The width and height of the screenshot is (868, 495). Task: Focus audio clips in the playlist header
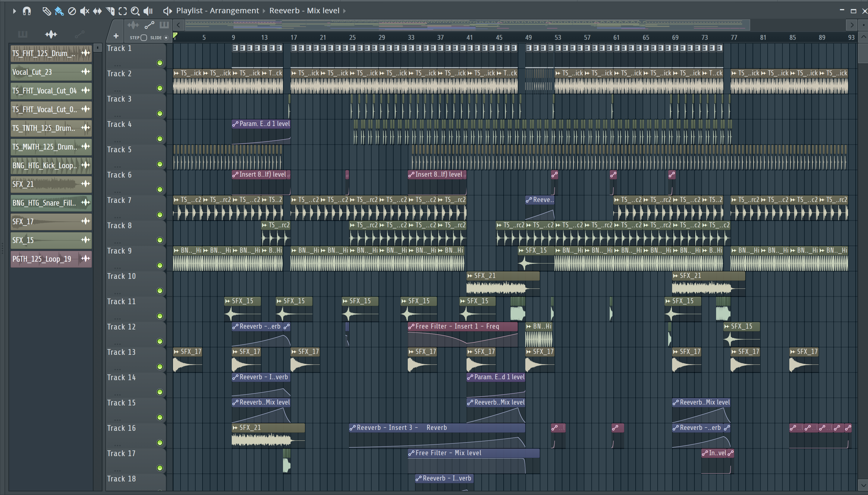point(133,25)
